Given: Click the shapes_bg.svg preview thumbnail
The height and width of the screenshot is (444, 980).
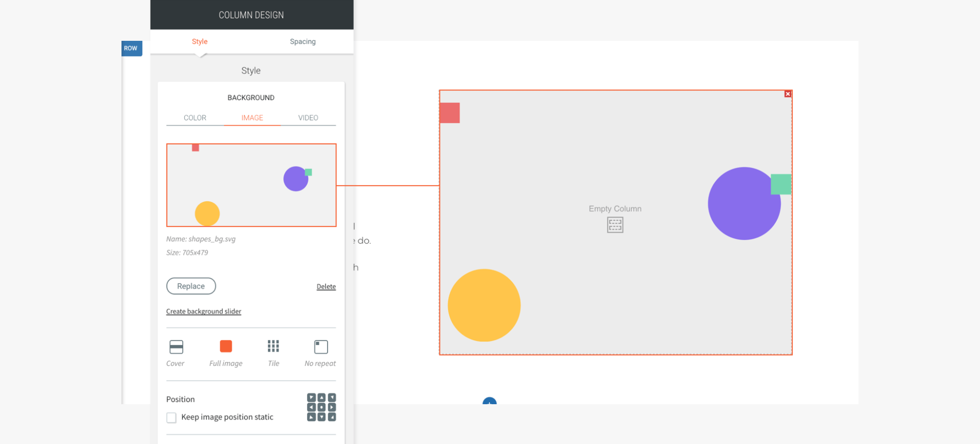Looking at the screenshot, I should click(251, 185).
